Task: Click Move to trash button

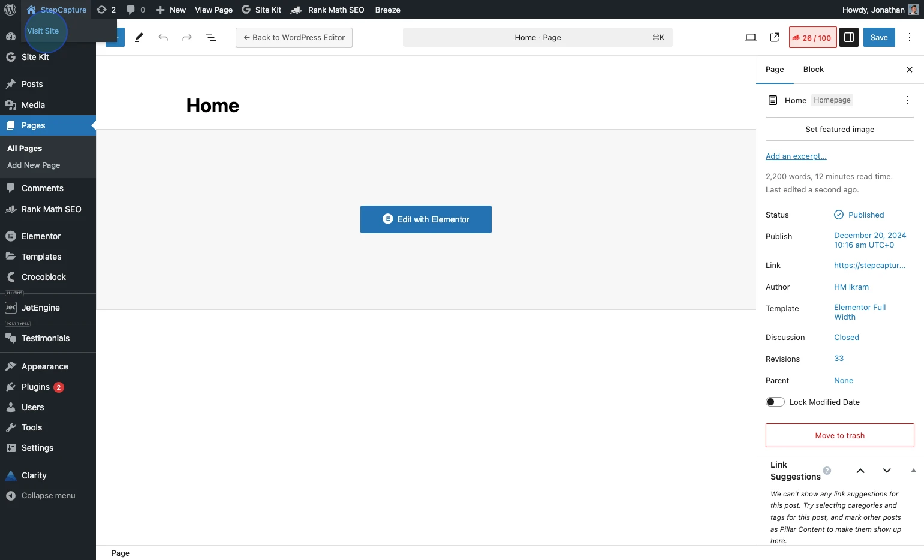Action: (839, 435)
